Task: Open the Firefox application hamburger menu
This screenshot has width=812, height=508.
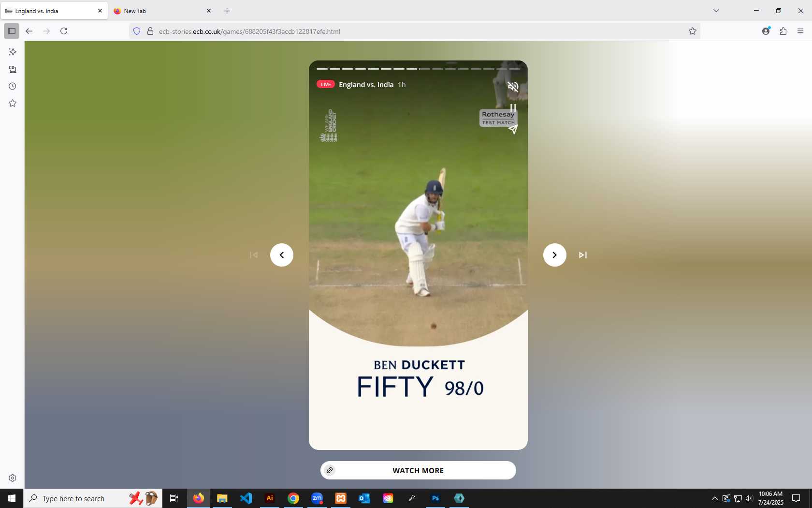Action: 800,31
